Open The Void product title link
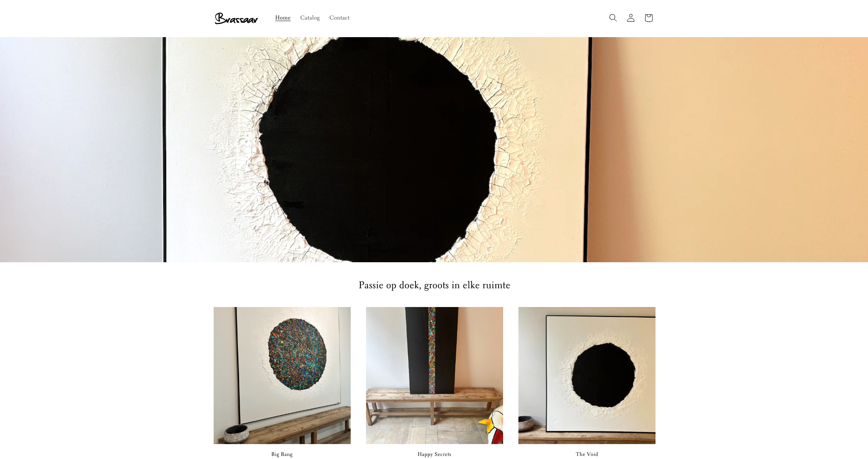Screen dimensions: 868x459 tap(587, 454)
